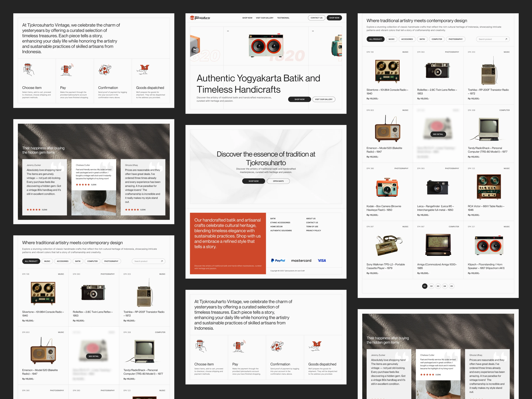This screenshot has height=399, width=532.
Task: Click the Amiga 1000 computer product image
Action: [x=438, y=245]
